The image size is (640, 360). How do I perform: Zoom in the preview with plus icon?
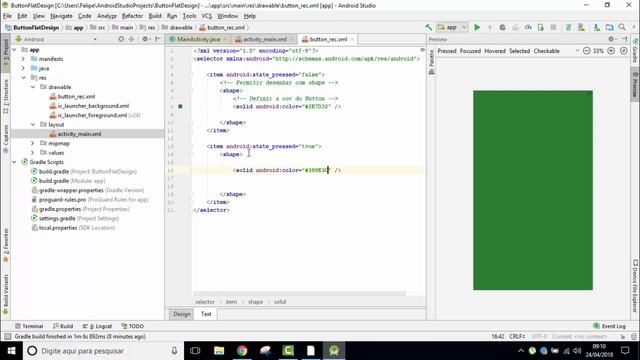point(611,51)
